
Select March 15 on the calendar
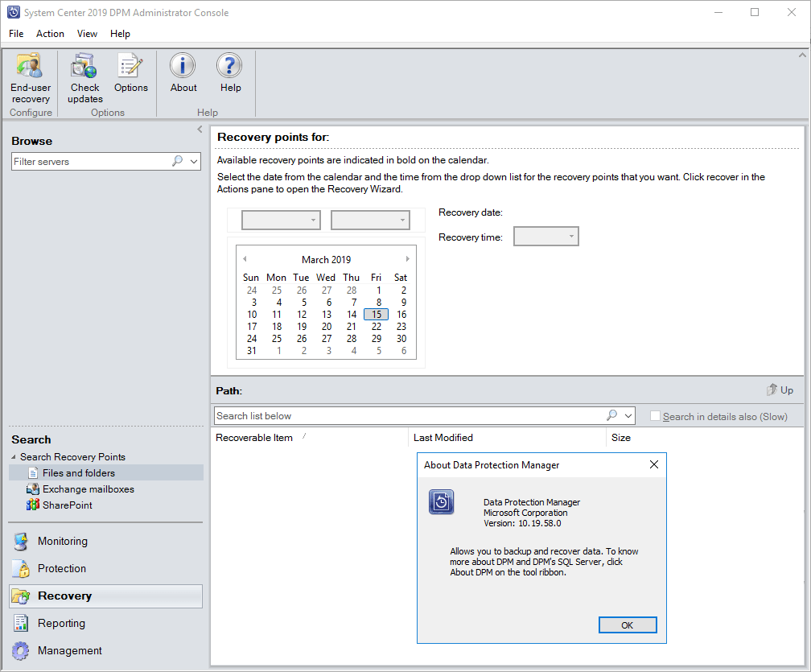click(x=376, y=314)
